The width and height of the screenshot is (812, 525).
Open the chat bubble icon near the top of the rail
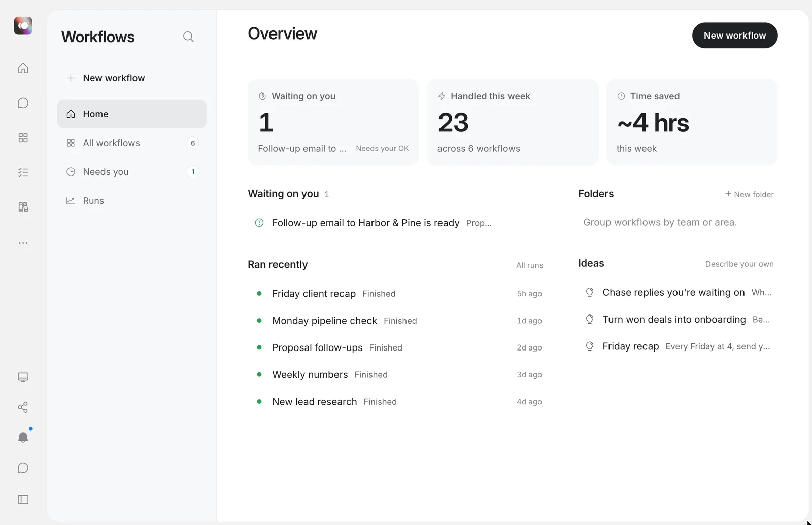(x=23, y=103)
